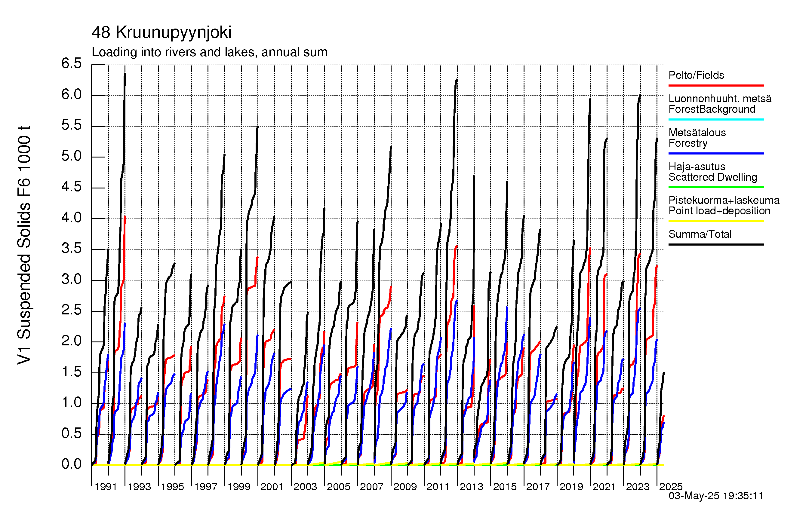Click the 'ForestBackground' legend label
The image size is (812, 511).
[712, 109]
